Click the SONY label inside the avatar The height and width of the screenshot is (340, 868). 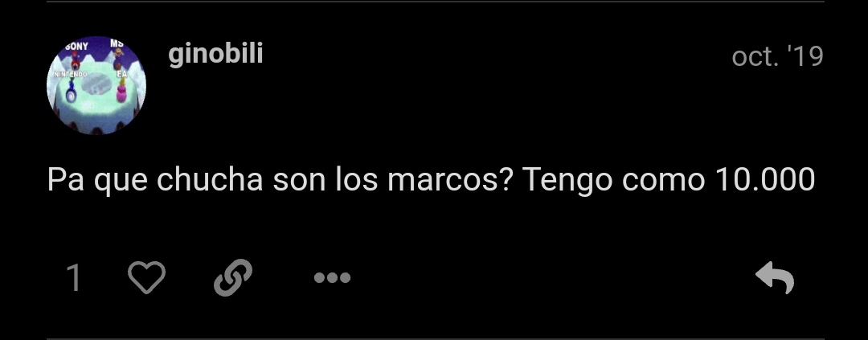(76, 47)
